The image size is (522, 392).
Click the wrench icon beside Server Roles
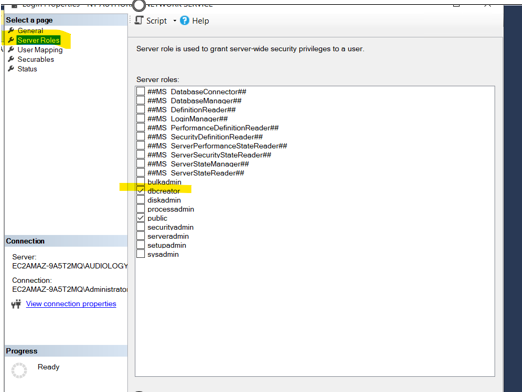pyautogui.click(x=11, y=40)
